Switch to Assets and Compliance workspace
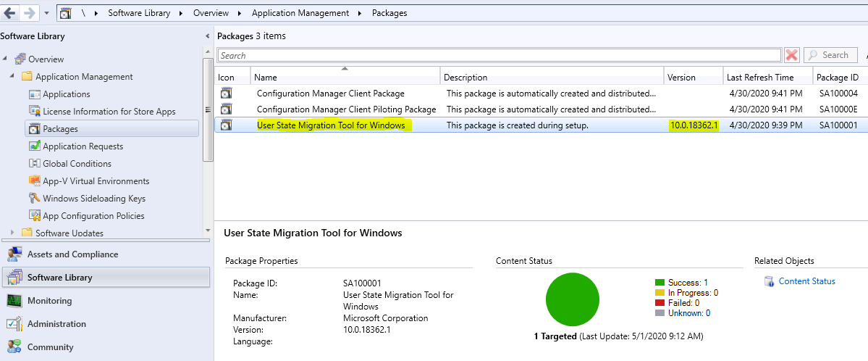Image resolution: width=868 pixels, height=361 pixels. (105, 254)
